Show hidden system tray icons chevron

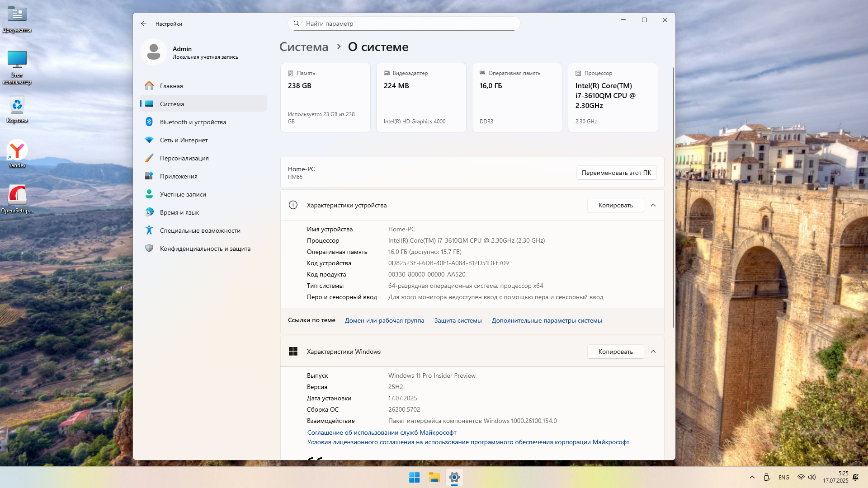(752, 477)
